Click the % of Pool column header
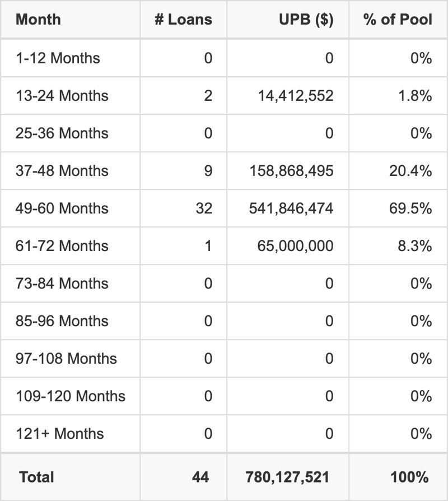 point(398,20)
